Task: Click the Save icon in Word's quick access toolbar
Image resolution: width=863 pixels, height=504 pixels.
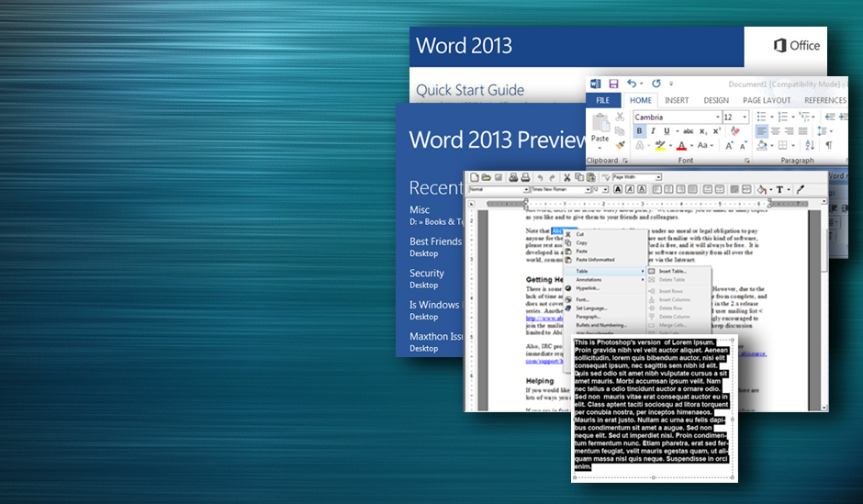Action: point(613,84)
